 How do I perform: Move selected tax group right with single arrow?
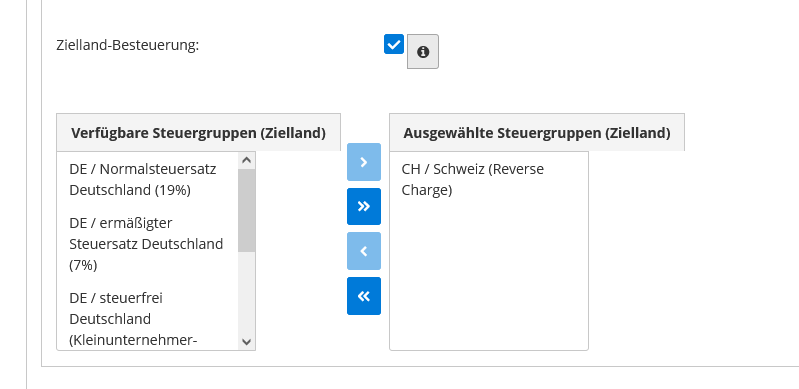coord(364,162)
